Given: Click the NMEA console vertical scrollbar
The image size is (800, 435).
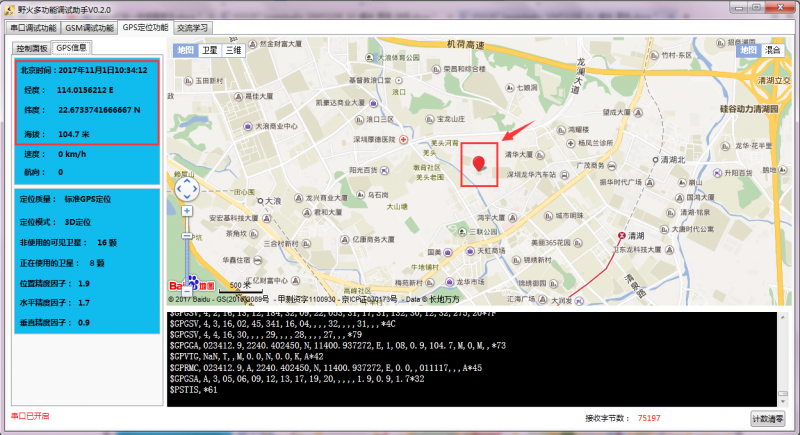Looking at the screenshot, I should (x=783, y=359).
